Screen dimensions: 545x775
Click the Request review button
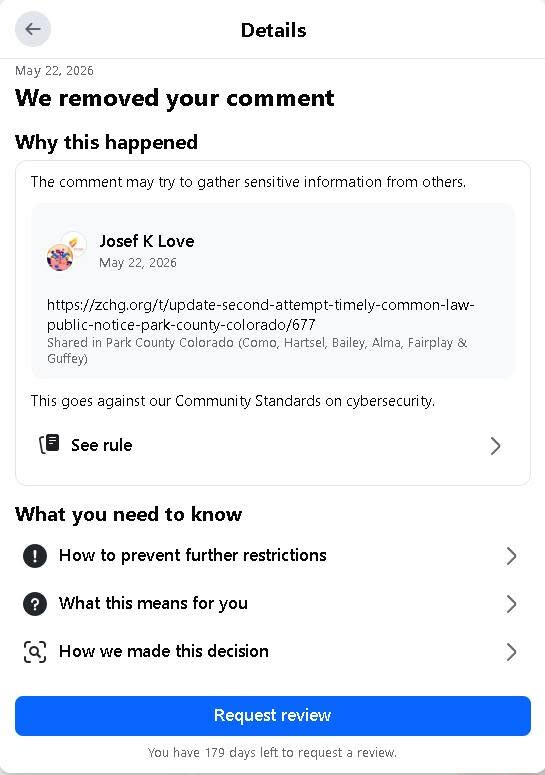point(273,716)
